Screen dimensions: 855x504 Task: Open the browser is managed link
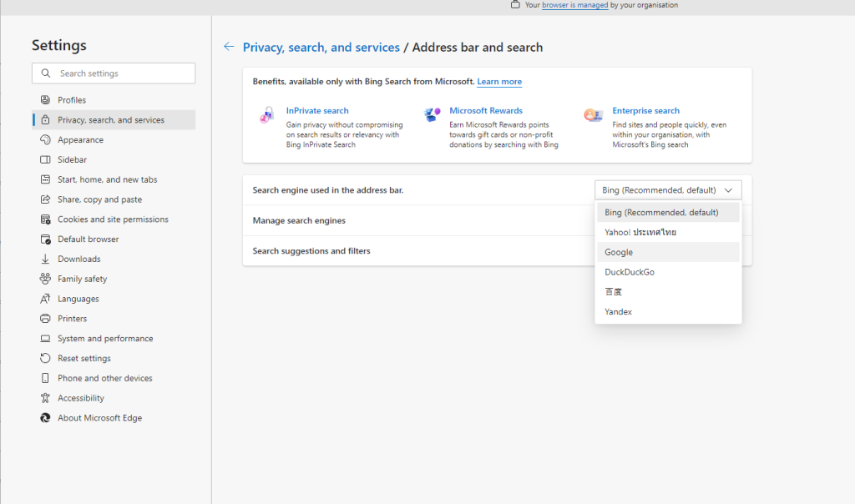pyautogui.click(x=575, y=4)
